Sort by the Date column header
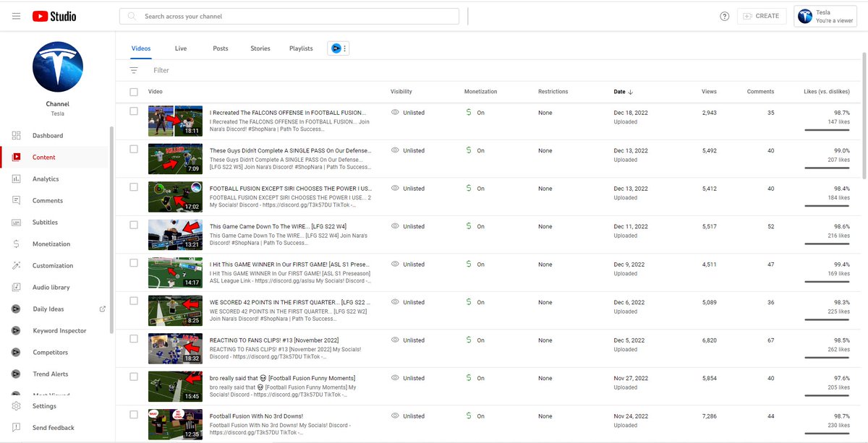 (624, 92)
